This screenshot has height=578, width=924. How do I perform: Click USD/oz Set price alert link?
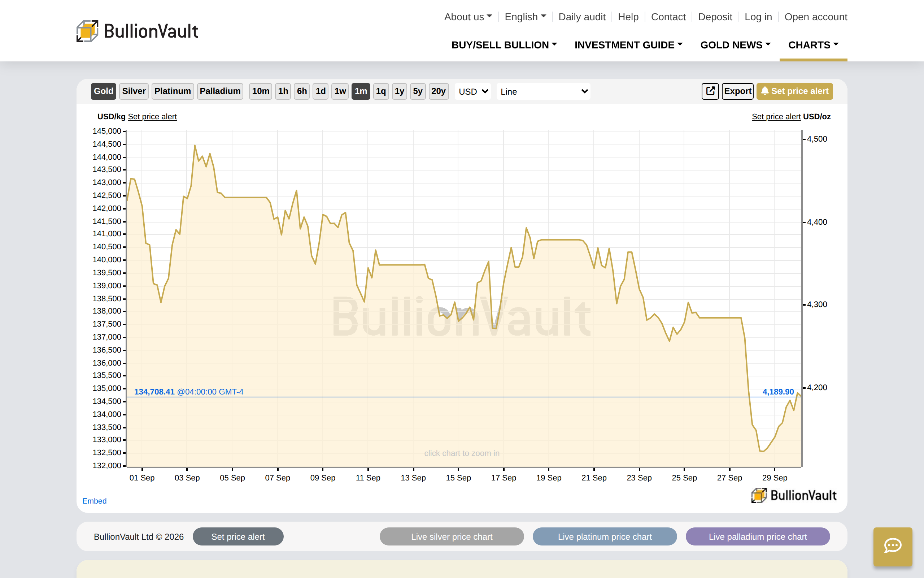click(x=776, y=117)
